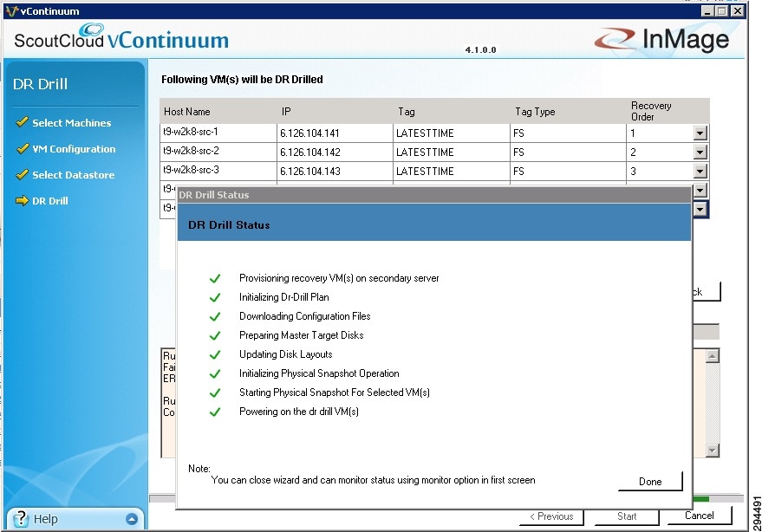Open Help from the bottom-left button label
762x532 pixels.
pos(46,519)
